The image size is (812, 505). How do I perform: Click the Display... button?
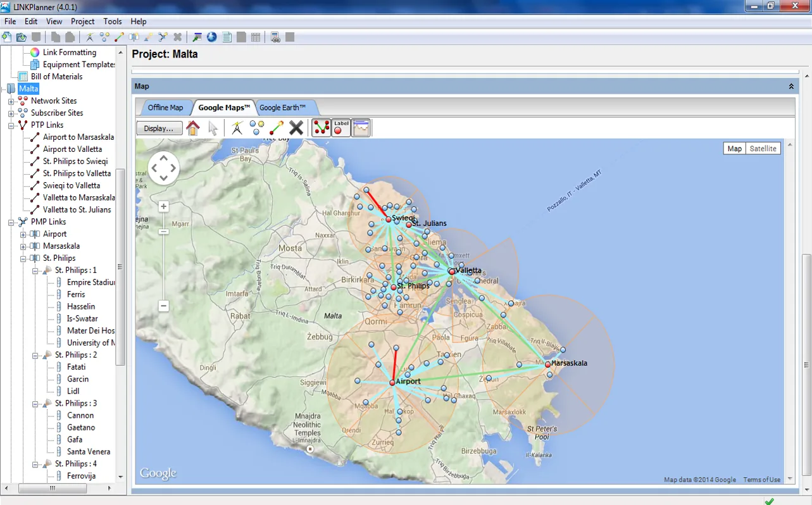click(x=159, y=128)
